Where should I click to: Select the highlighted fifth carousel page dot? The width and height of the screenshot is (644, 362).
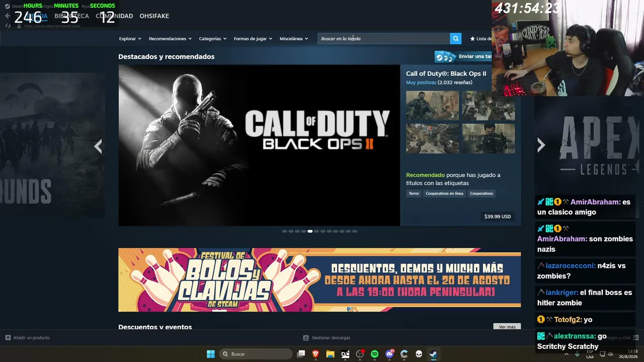coord(310,231)
